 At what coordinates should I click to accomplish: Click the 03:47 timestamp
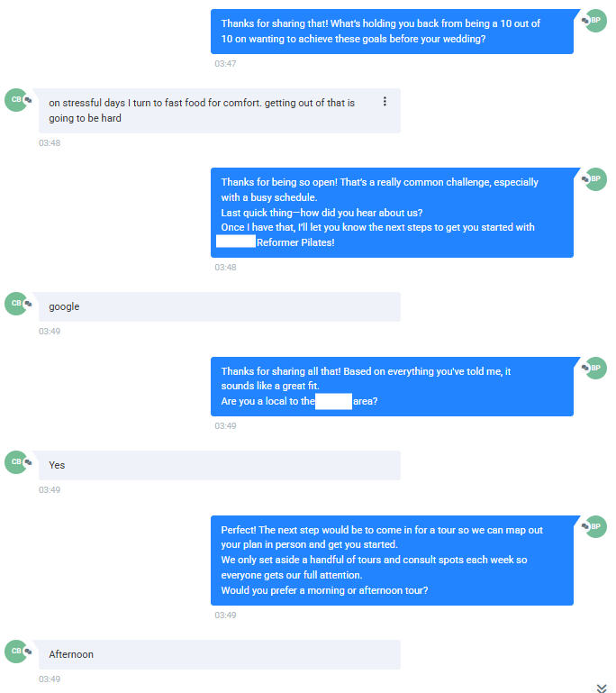click(225, 64)
